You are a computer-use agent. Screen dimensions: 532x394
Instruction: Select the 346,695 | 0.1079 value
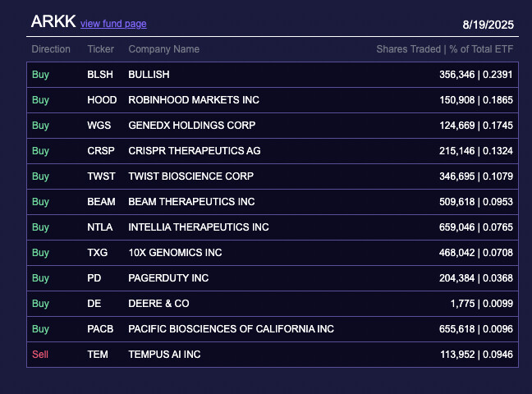[x=476, y=176]
